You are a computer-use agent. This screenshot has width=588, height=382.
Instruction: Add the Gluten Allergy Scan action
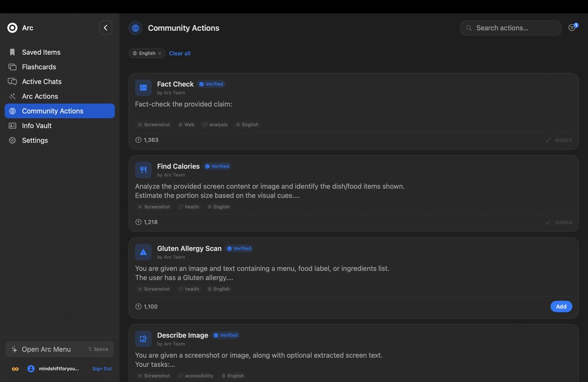561,307
